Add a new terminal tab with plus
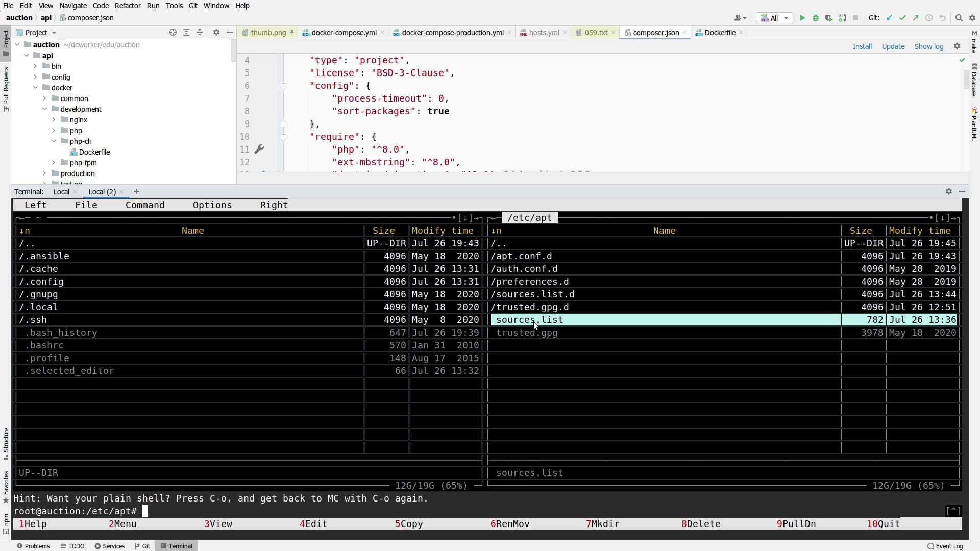This screenshot has width=980, height=551. pos(136,192)
